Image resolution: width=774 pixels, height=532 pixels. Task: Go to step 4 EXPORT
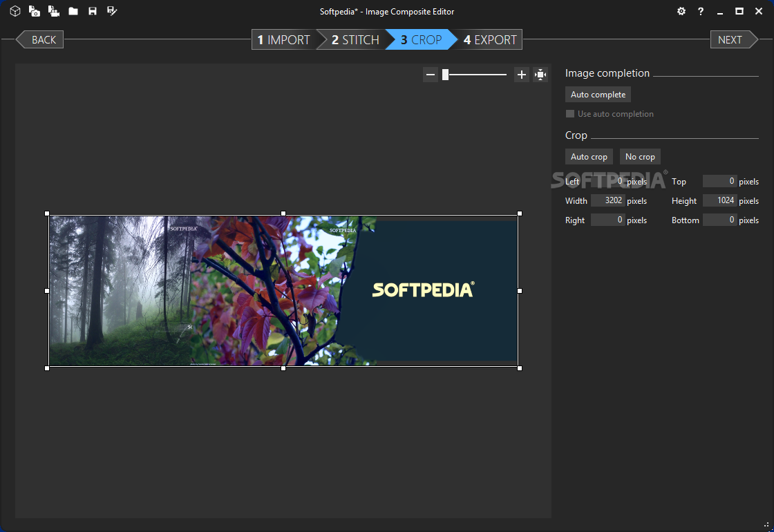(x=490, y=39)
